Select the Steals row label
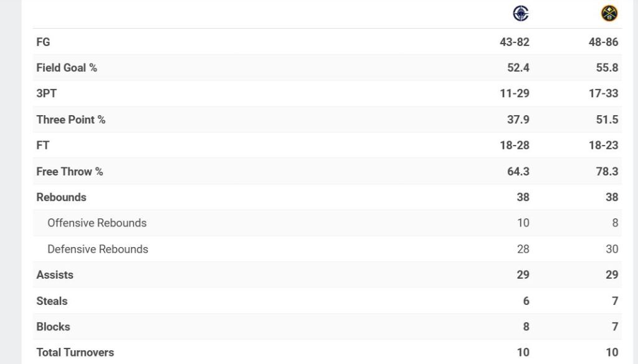This screenshot has height=364, width=638. [52, 301]
